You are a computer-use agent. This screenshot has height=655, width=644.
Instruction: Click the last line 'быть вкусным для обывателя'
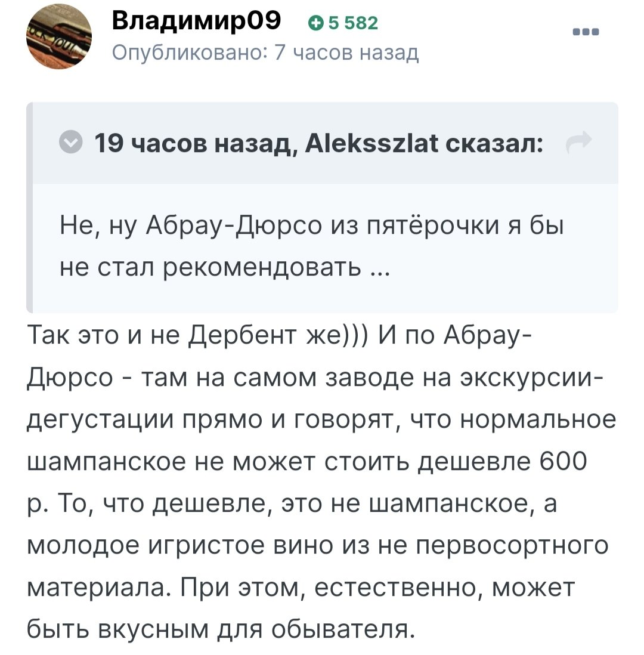(221, 629)
